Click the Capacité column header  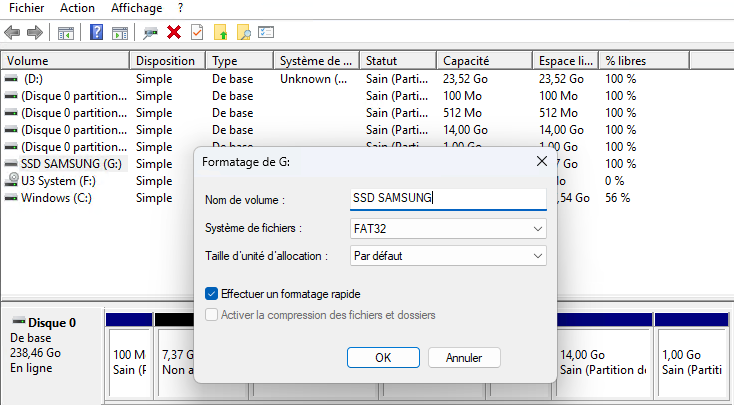[x=484, y=61]
